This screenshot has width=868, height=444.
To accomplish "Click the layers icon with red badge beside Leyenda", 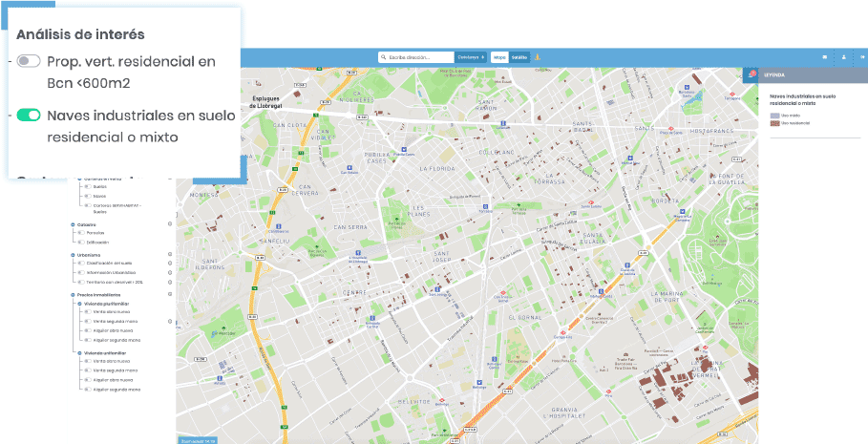I will [752, 74].
